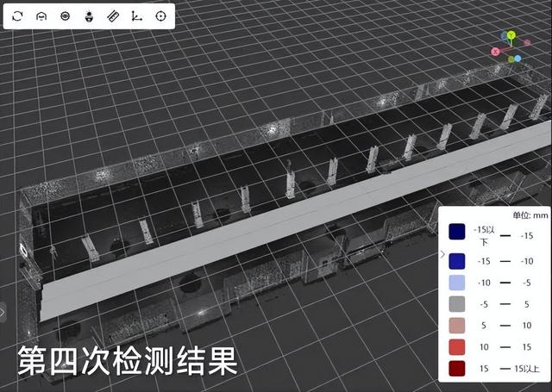
Task: Click the green Y axis on the gizmo
Action: [511, 34]
